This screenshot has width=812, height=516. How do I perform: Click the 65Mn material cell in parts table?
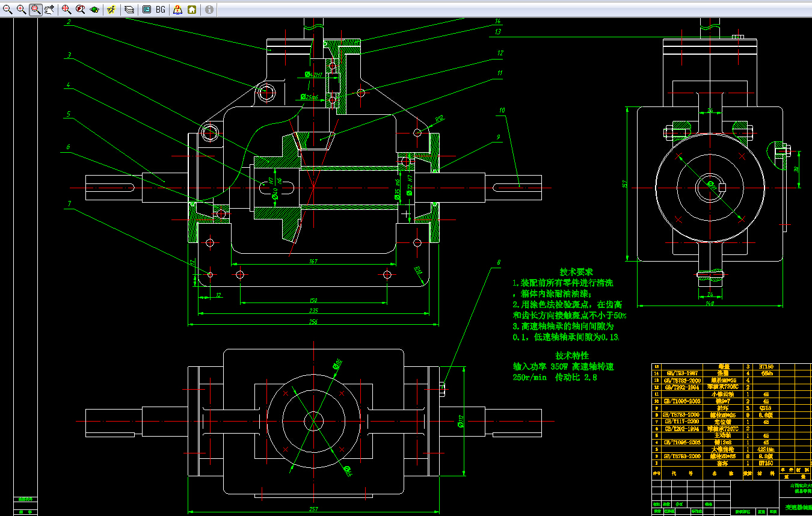pyautogui.click(x=766, y=373)
